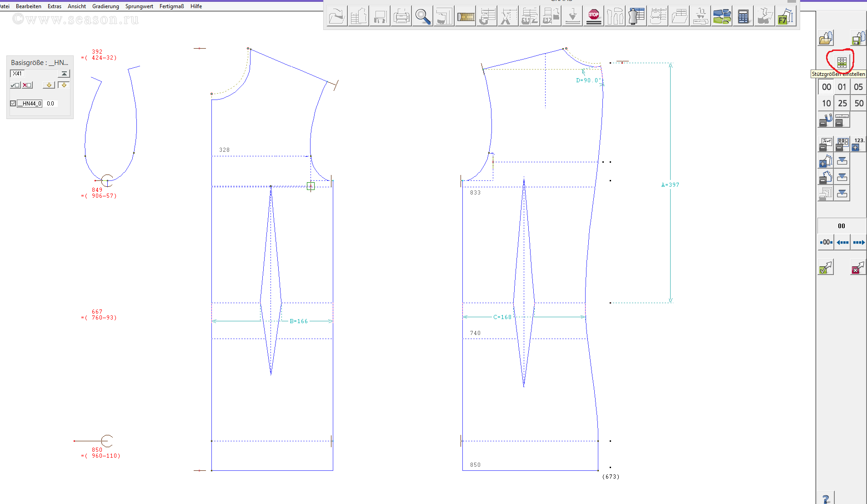
Task: Click the green F7 toolbar icon
Action: (x=786, y=17)
